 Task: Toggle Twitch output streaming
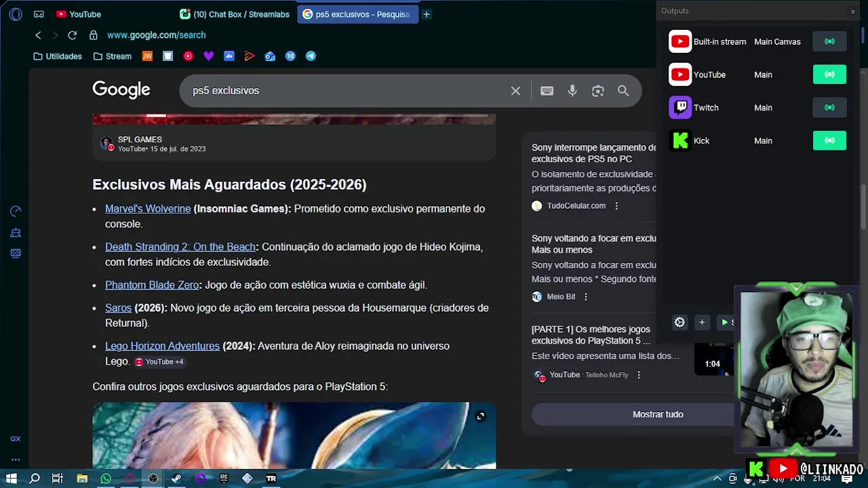829,107
